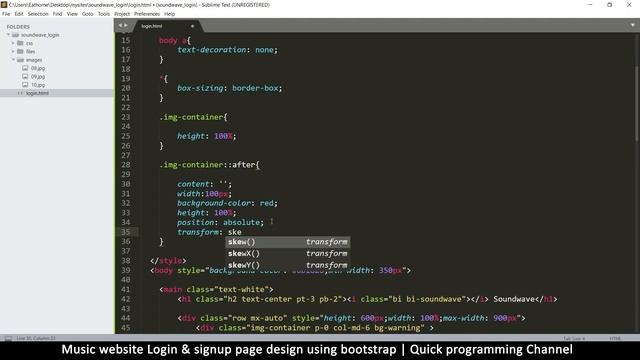Click the code icon beside login.html
This screenshot has height=360, width=640.
pos(20,93)
